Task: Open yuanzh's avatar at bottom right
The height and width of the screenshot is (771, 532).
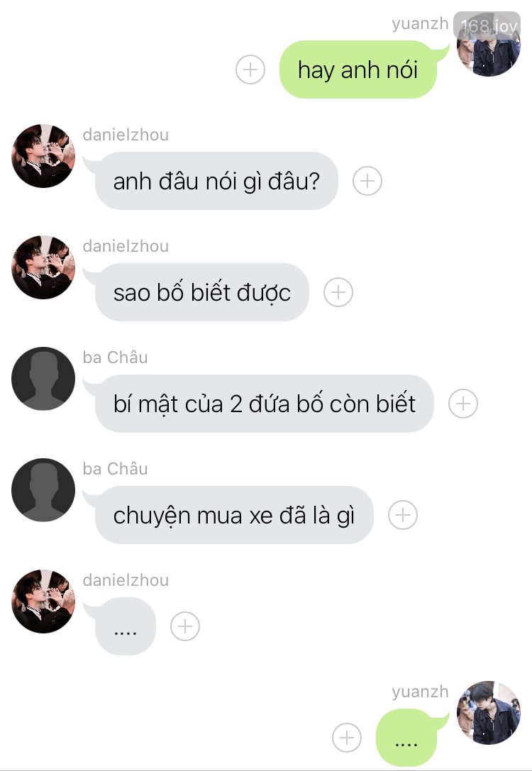Action: click(489, 713)
